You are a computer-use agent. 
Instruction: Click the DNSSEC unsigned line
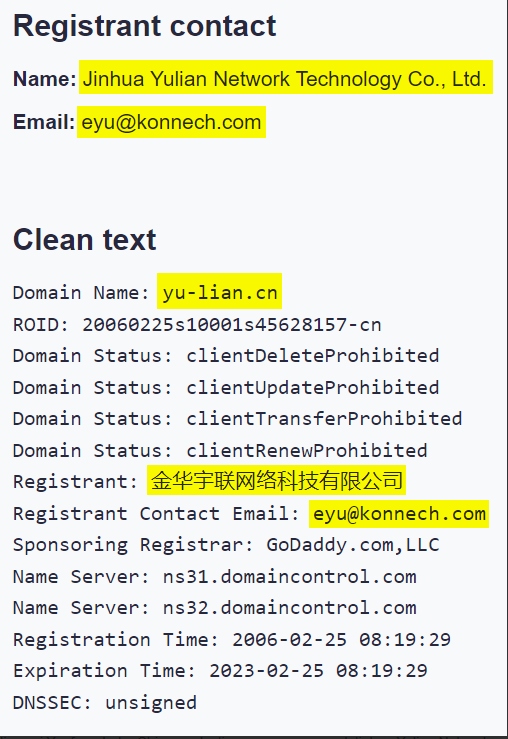click(105, 703)
